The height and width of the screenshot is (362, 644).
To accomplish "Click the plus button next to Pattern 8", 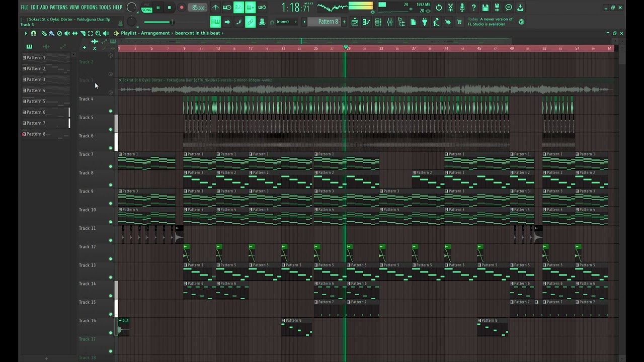I will pos(344,22).
